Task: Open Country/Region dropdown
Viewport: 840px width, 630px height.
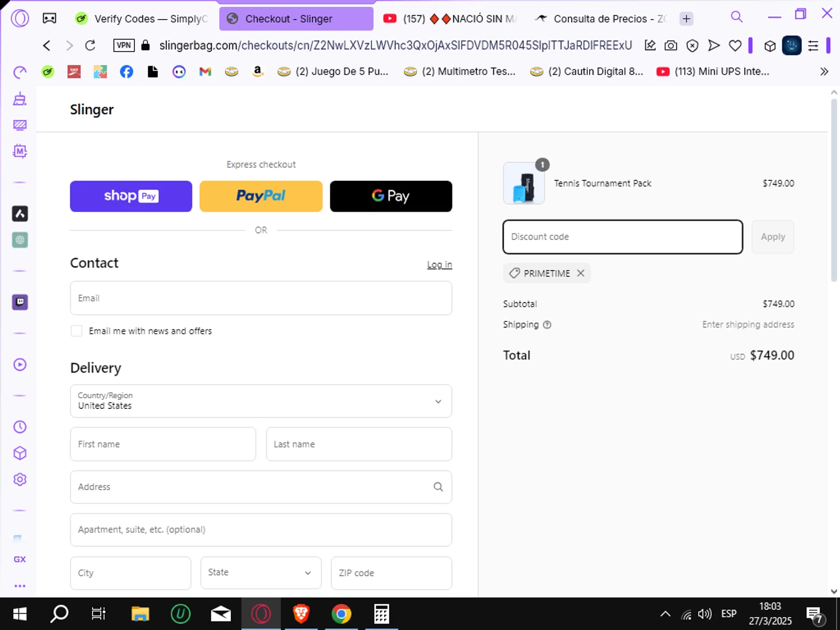Action: 261,401
